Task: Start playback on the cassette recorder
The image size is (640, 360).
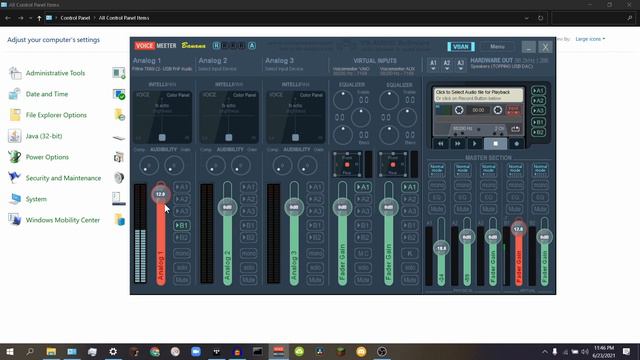Action: 474,144
